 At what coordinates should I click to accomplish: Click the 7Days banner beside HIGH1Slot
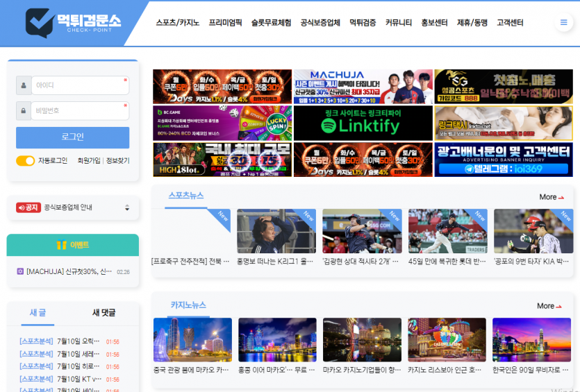click(363, 160)
